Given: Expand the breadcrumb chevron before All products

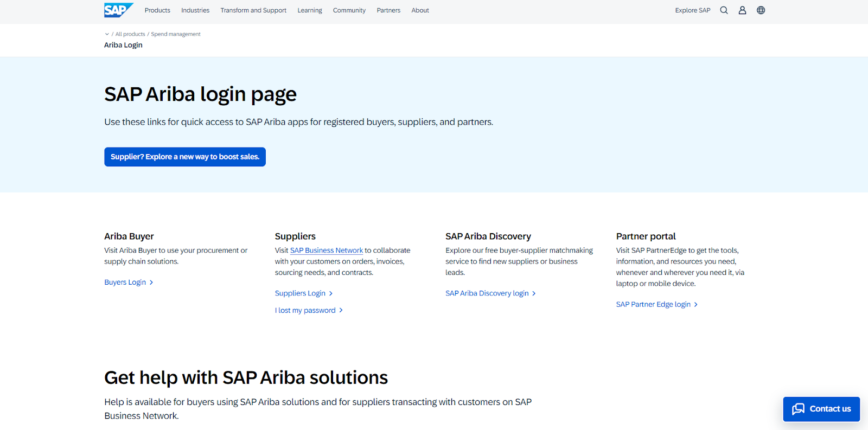Looking at the screenshot, I should tap(107, 34).
